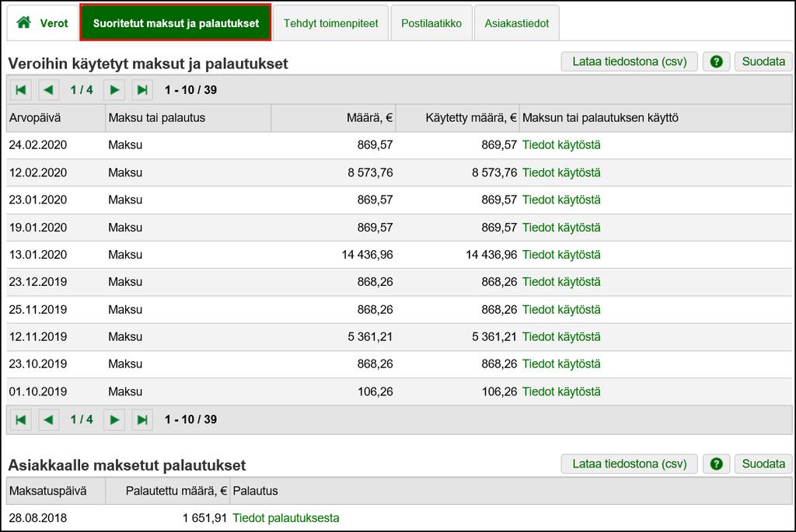Open Tiedot käytöstä for 23.10.2019 payment

(x=561, y=364)
